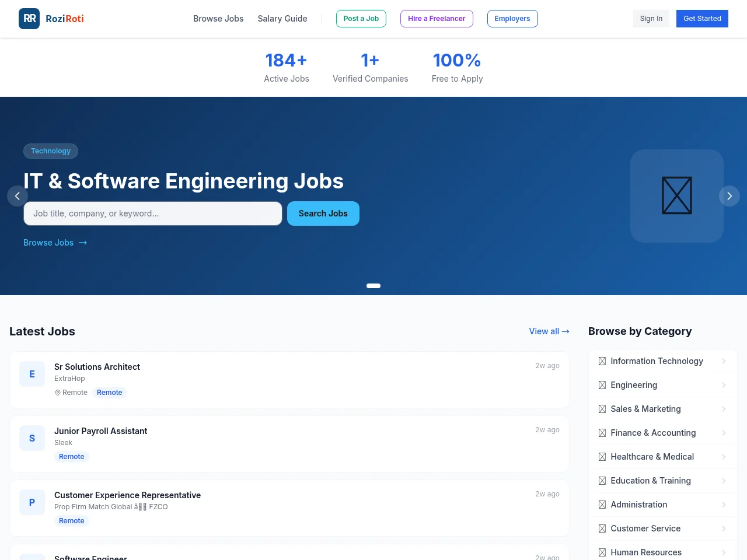Open the Employers nav button

pyautogui.click(x=512, y=19)
